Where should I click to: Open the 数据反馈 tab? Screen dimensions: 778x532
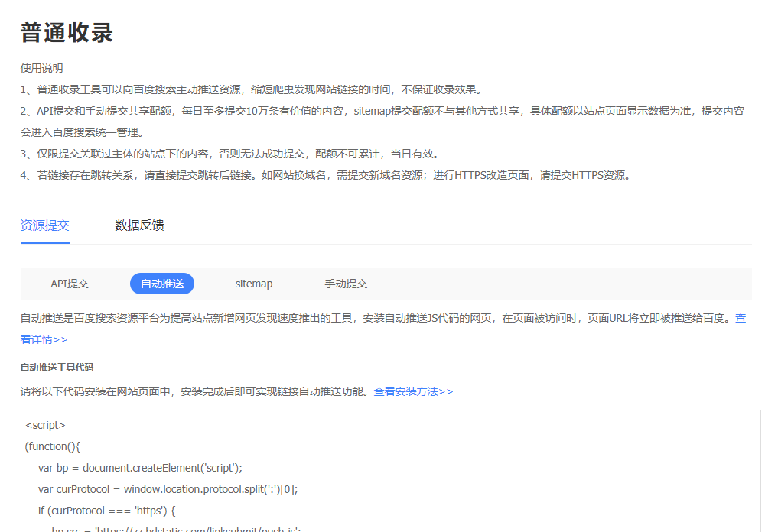pos(139,225)
